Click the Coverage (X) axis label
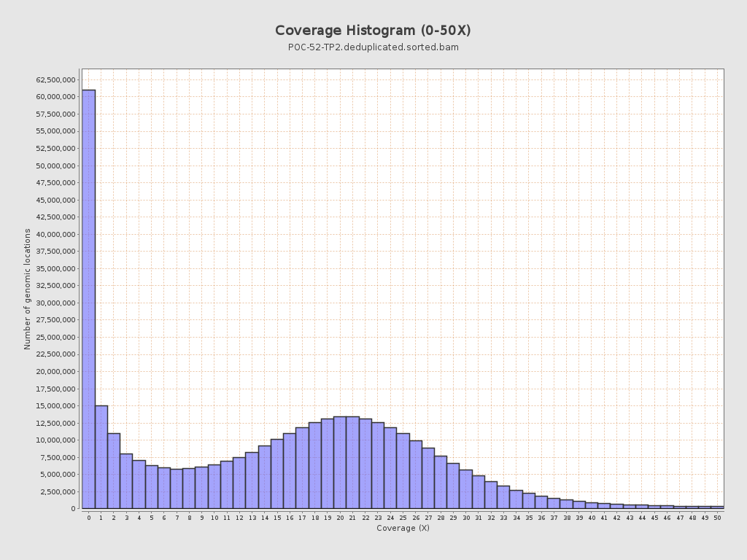747x560 pixels. pos(403,528)
